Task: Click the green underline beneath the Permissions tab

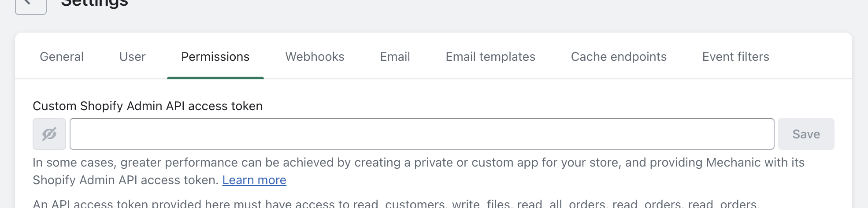Action: [x=215, y=78]
